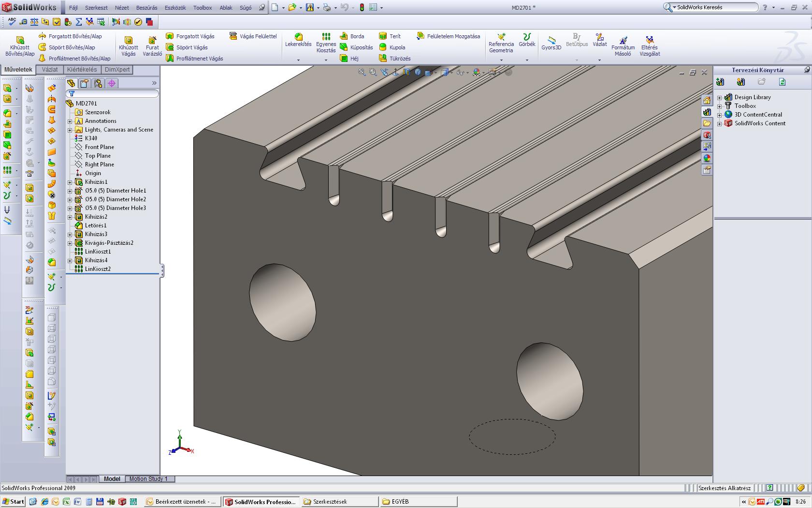
Task: Expand the Kihúzás1 feature node
Action: click(x=70, y=182)
